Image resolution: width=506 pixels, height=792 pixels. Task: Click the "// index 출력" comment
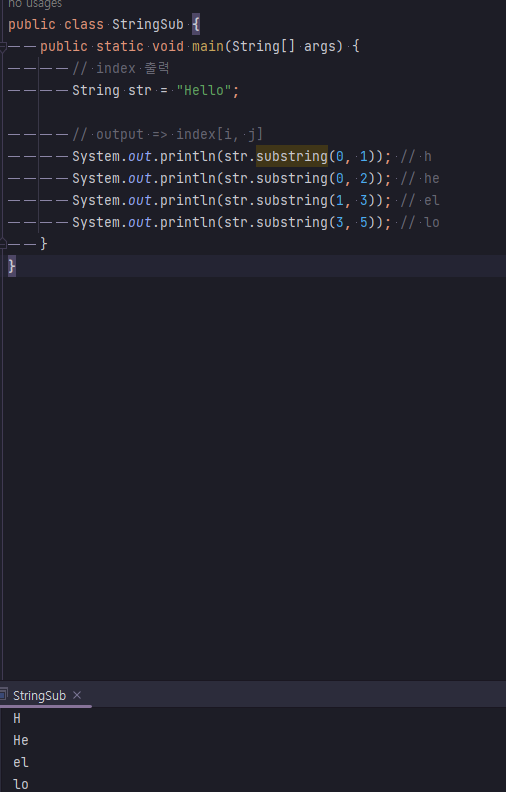(121, 68)
